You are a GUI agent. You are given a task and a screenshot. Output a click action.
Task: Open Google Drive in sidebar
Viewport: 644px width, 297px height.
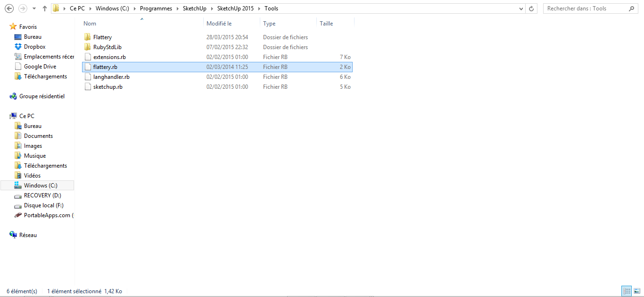pos(40,67)
